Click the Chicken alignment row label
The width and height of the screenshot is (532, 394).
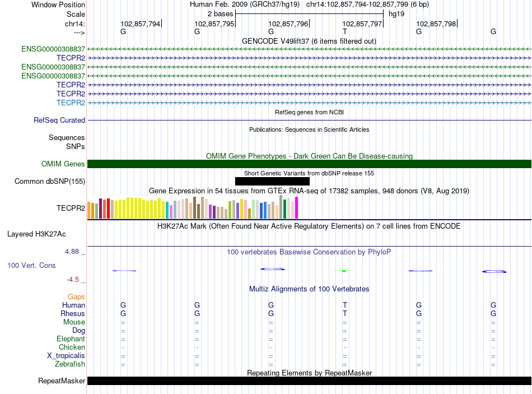(72, 347)
